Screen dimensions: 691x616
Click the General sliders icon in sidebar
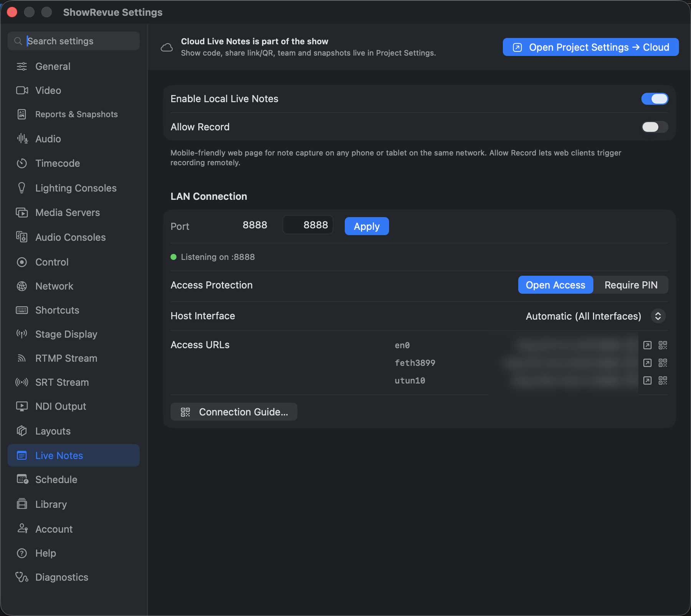[x=22, y=66]
